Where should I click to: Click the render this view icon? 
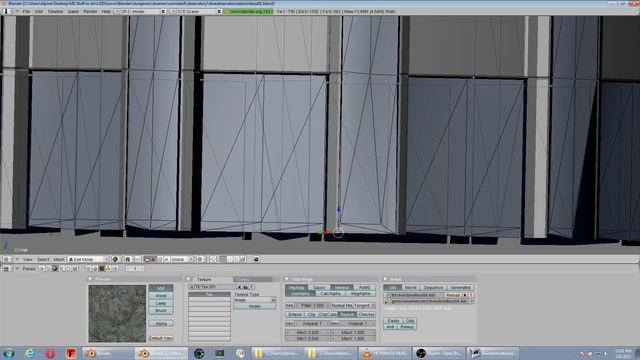(256, 259)
